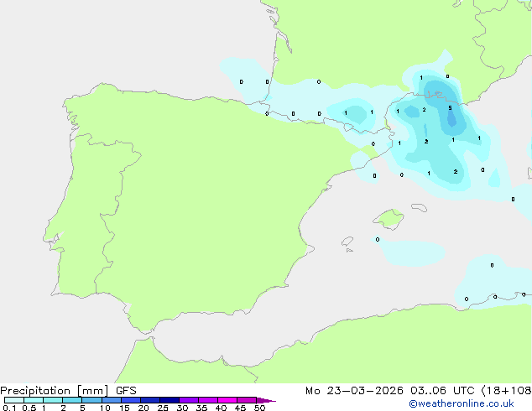Open the weatheronline.co.uk copyright link
Viewport: 532px width, 411px height.
tap(462, 403)
